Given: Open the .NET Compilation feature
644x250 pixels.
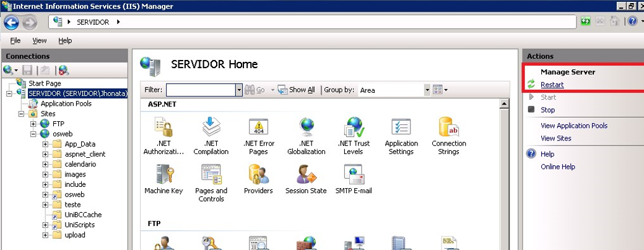Looking at the screenshot, I should pyautogui.click(x=211, y=127).
